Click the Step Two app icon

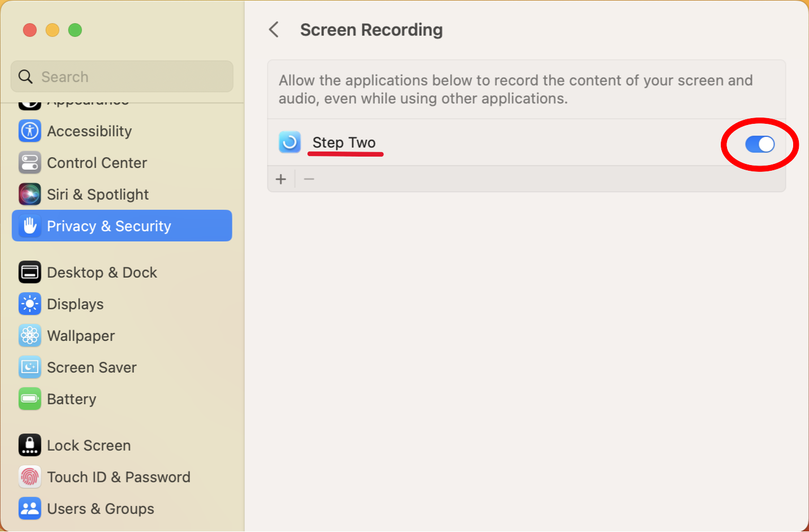(x=289, y=142)
